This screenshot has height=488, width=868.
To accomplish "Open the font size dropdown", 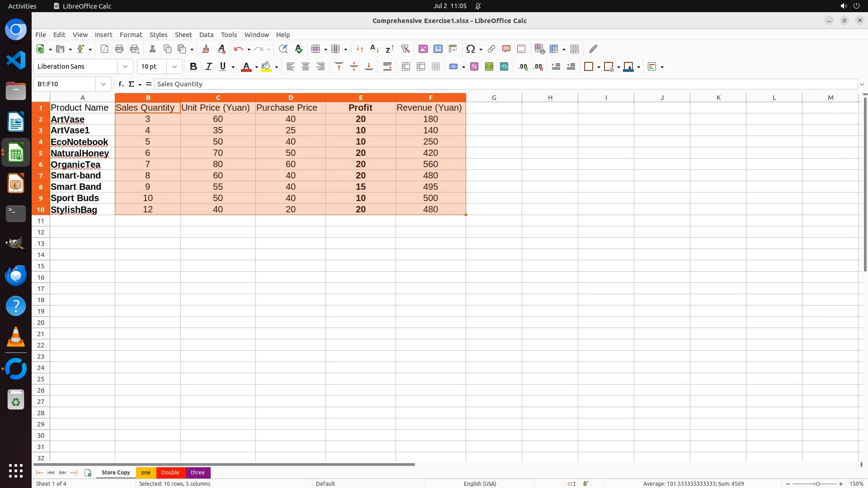I will (174, 66).
